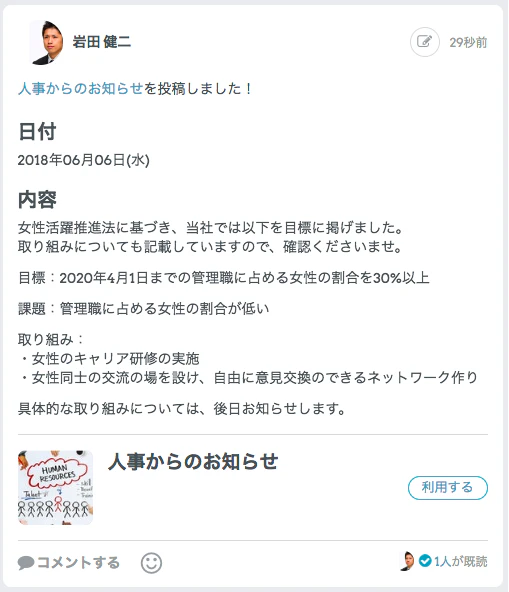
Task: Click the 利用する button
Action: point(447,487)
